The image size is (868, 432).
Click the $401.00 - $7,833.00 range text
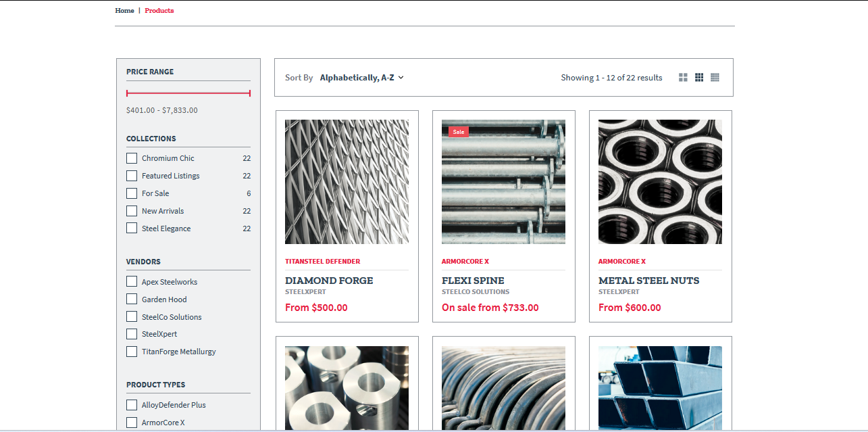coord(162,110)
